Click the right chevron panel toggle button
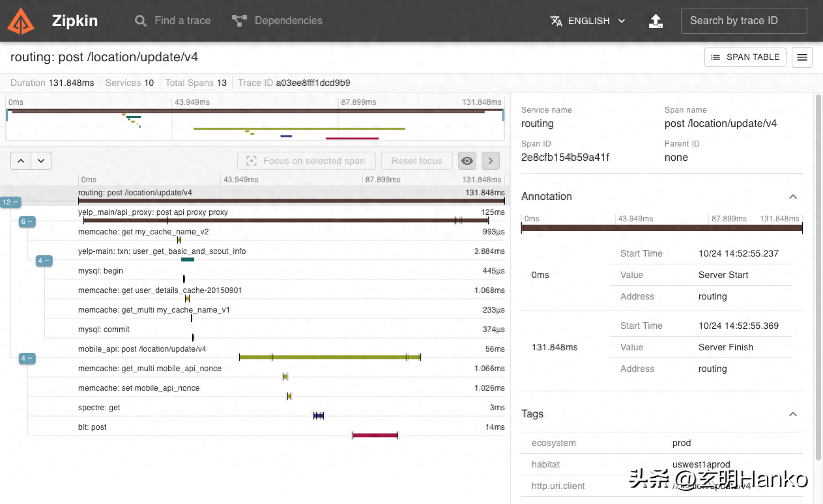The image size is (823, 504). 490,161
